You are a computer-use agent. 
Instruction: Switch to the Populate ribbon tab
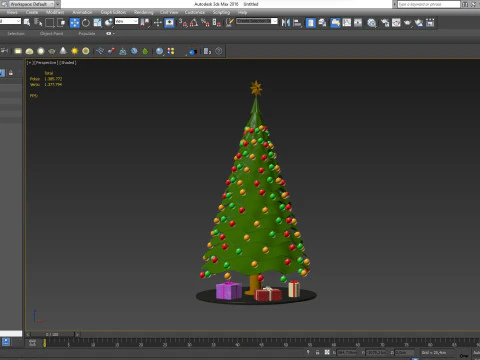click(x=87, y=33)
